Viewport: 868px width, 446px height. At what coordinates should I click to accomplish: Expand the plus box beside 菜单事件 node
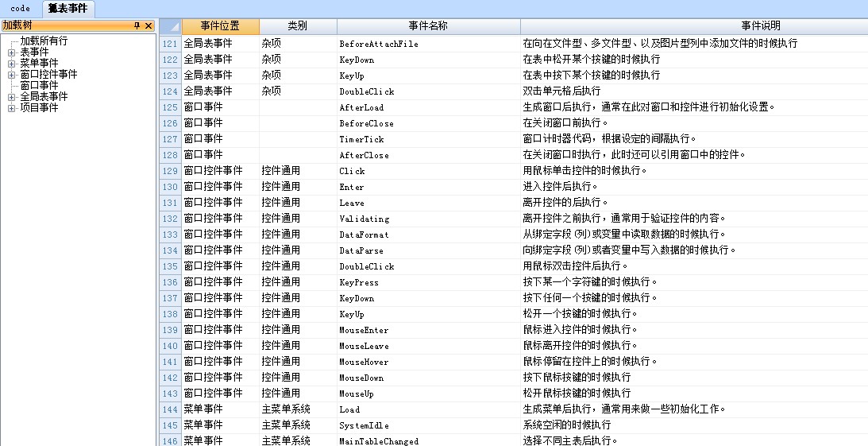tap(11, 63)
